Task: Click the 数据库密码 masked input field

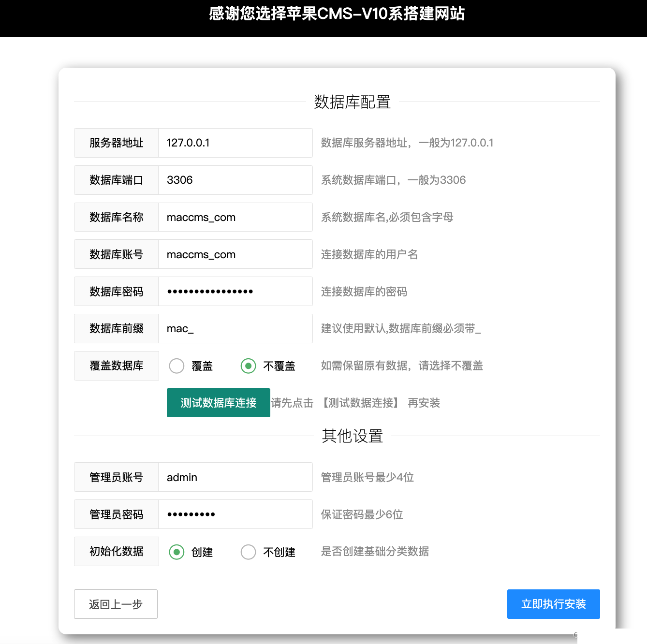Action: tap(235, 291)
